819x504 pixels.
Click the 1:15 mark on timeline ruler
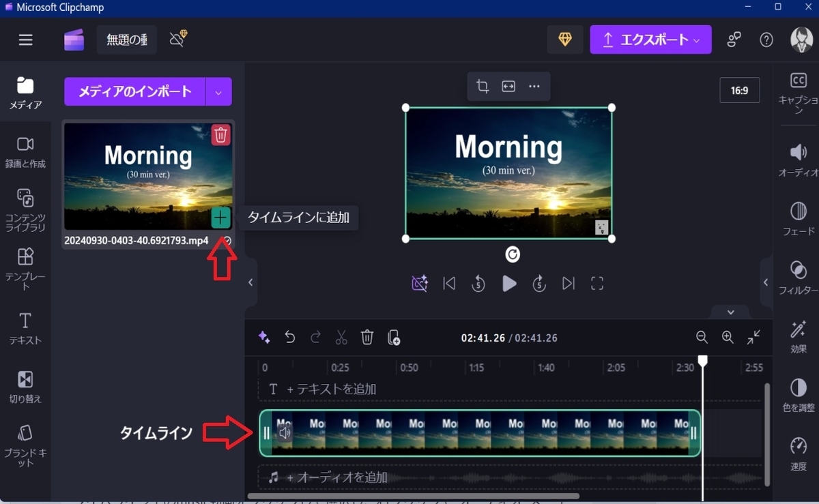point(476,368)
